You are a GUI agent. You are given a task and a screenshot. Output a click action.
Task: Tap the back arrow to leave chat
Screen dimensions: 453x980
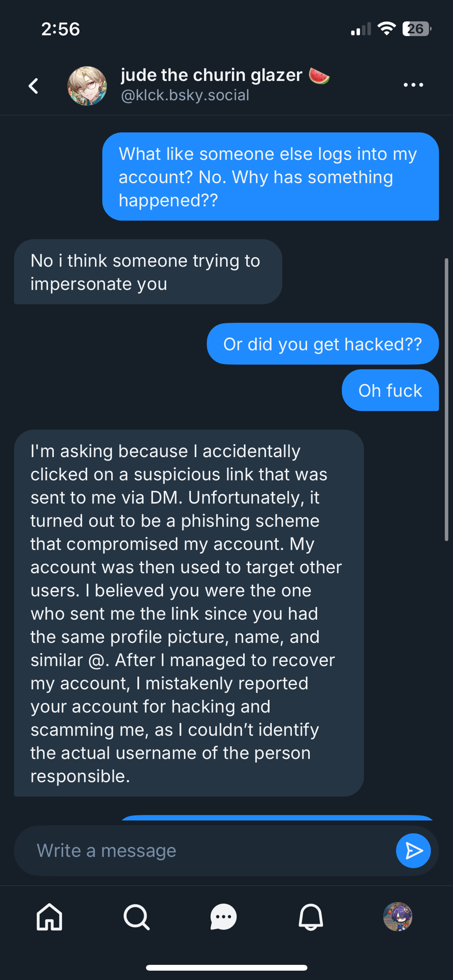pos(33,86)
